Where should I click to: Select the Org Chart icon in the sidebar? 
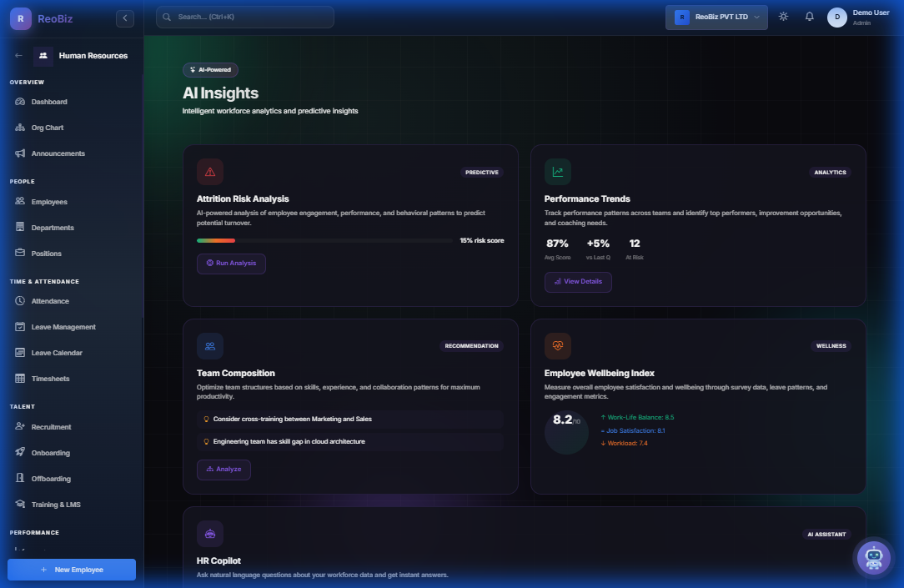coord(19,127)
